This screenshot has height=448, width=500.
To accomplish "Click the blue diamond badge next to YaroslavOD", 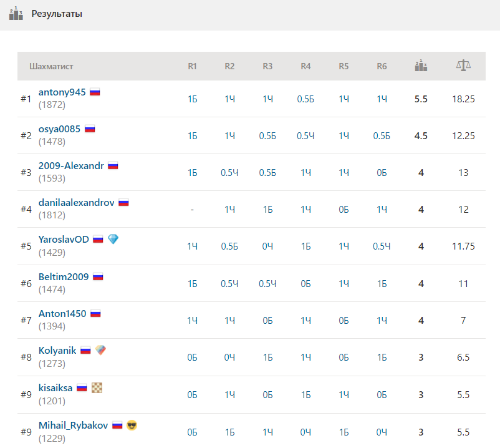I will 113,239.
